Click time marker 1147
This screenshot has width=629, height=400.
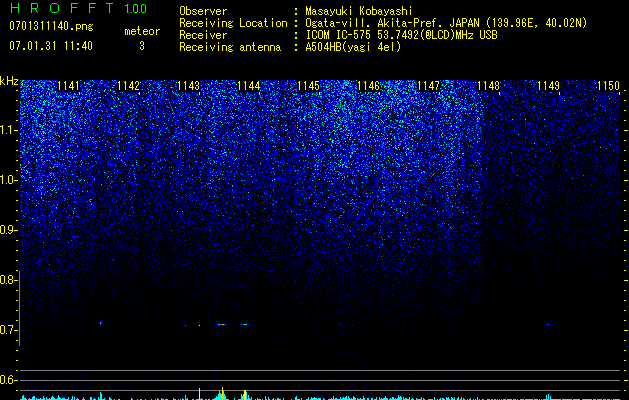coord(428,86)
